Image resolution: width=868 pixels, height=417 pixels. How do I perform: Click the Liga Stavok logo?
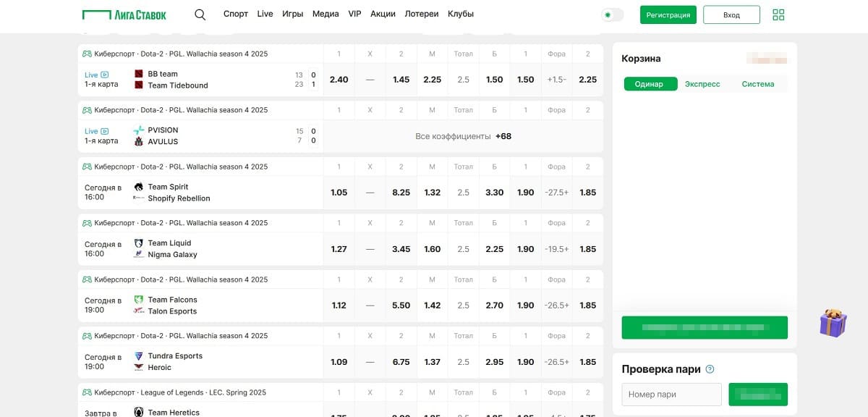click(124, 14)
